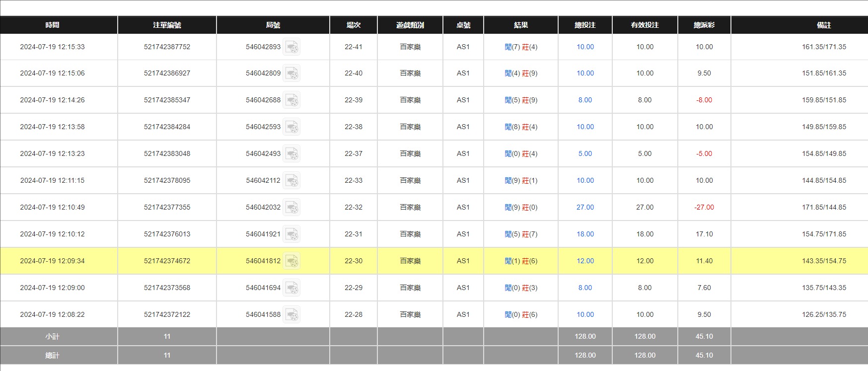Click the 5.00 total bet amount link
The height and width of the screenshot is (371, 868).
pyautogui.click(x=585, y=154)
